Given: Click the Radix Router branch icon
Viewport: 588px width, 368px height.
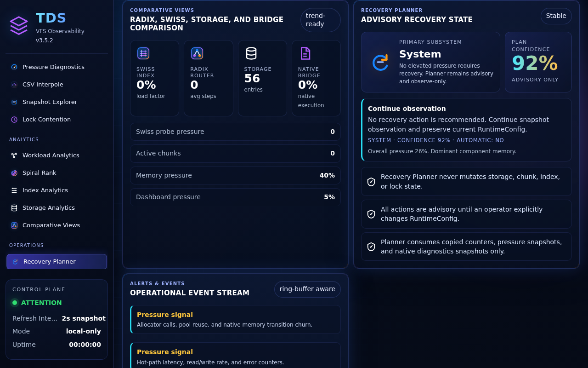Looking at the screenshot, I should 197,53.
